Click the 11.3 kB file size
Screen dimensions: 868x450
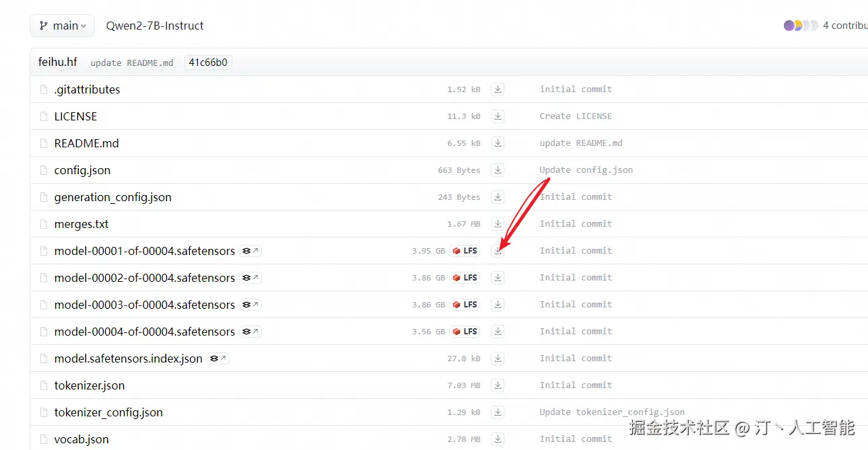pyautogui.click(x=464, y=116)
